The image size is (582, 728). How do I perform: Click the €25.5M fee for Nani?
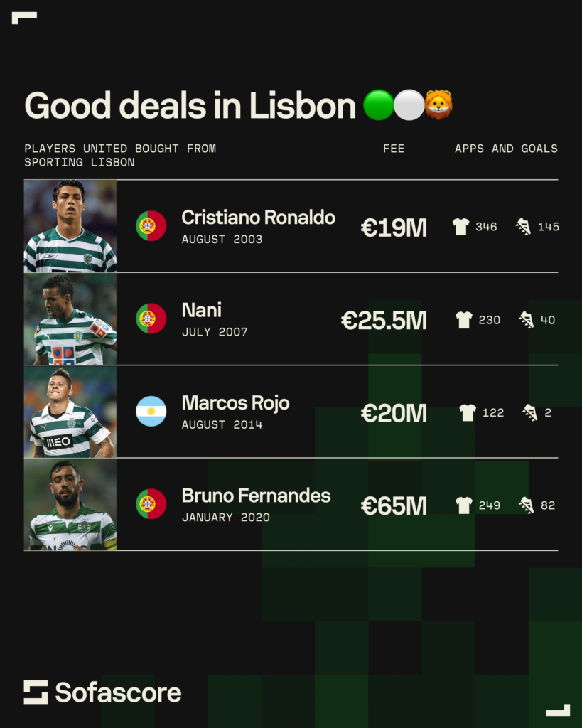(384, 321)
